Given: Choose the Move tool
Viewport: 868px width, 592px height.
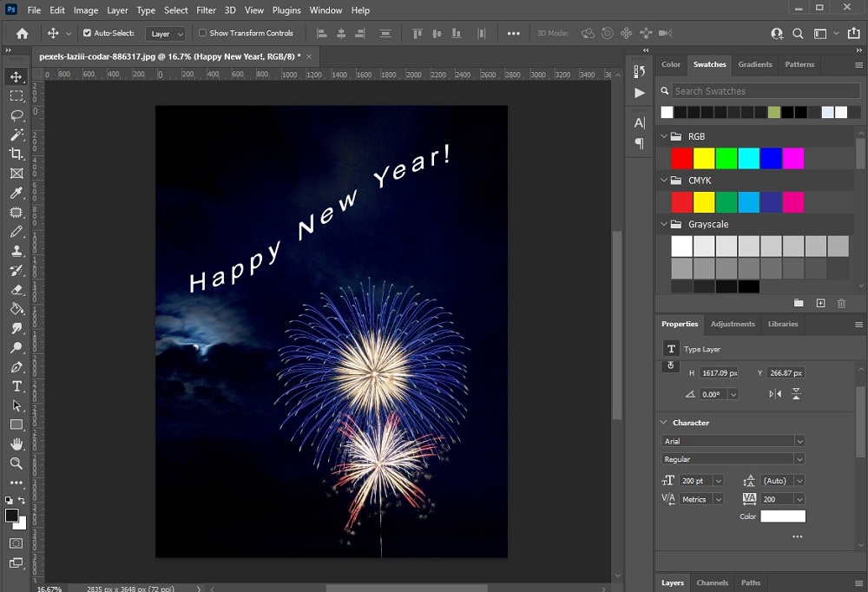Looking at the screenshot, I should tap(16, 76).
